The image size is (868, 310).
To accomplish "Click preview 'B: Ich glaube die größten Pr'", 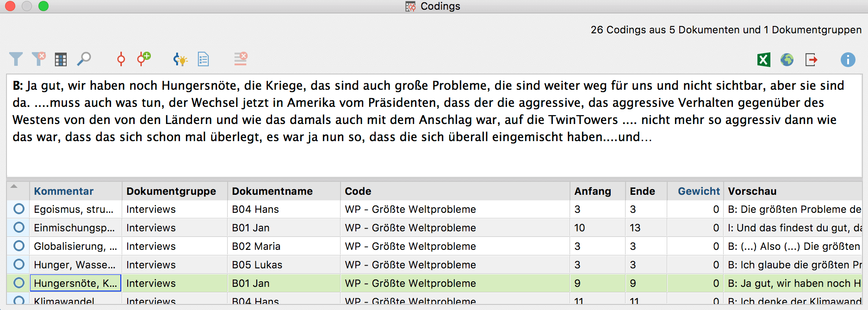I will pos(793,265).
